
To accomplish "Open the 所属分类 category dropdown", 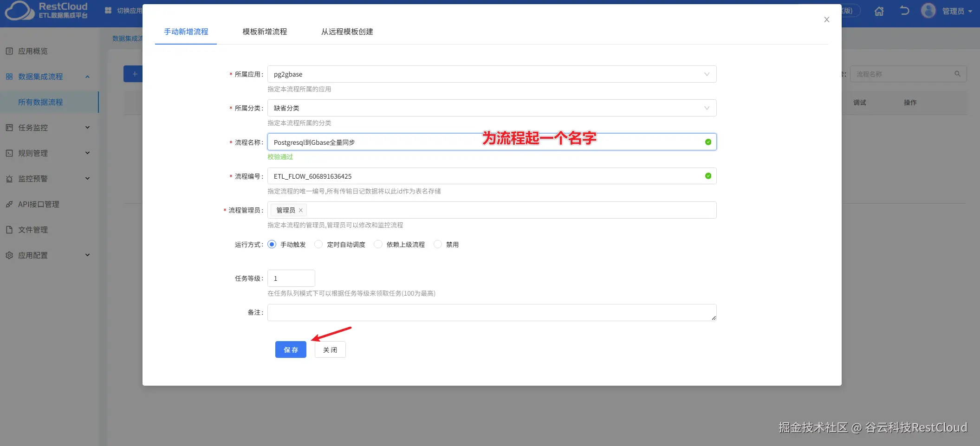I will pyautogui.click(x=707, y=108).
